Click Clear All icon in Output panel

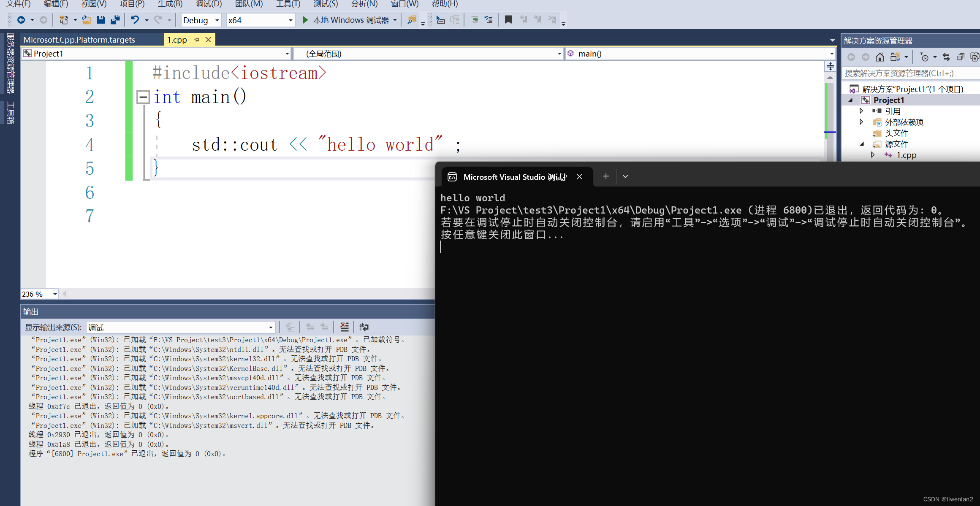click(345, 327)
